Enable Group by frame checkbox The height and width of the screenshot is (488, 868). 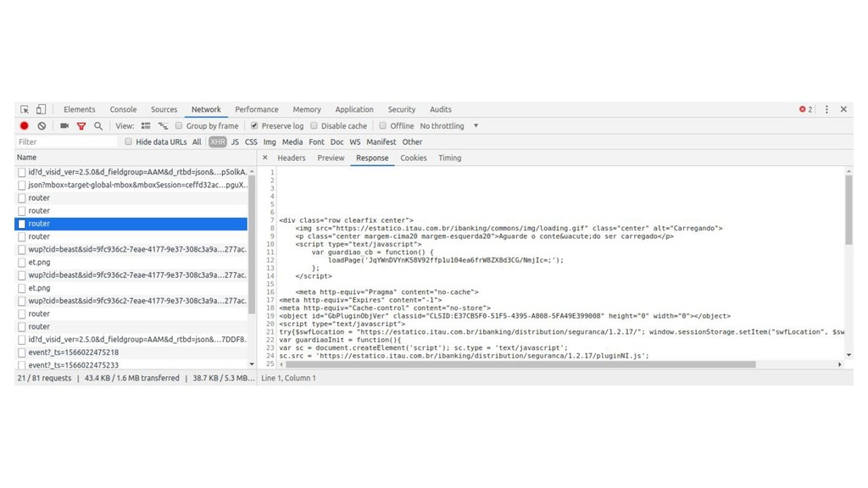179,126
